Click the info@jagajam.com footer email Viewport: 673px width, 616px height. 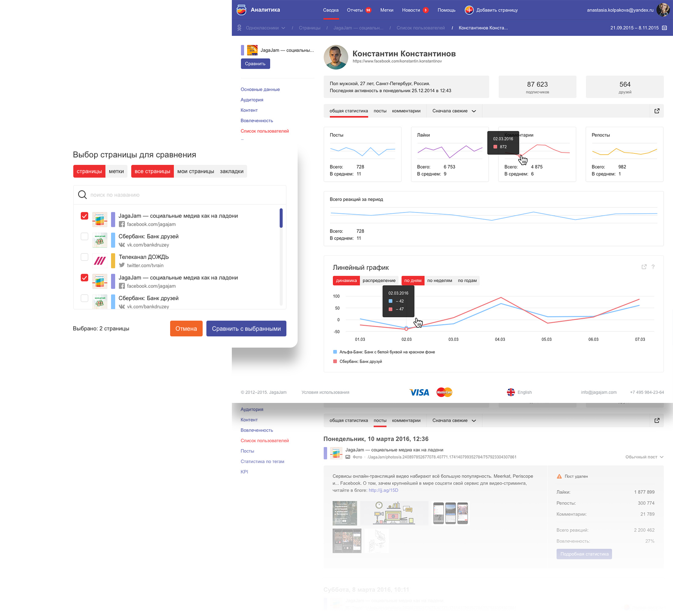(x=599, y=392)
